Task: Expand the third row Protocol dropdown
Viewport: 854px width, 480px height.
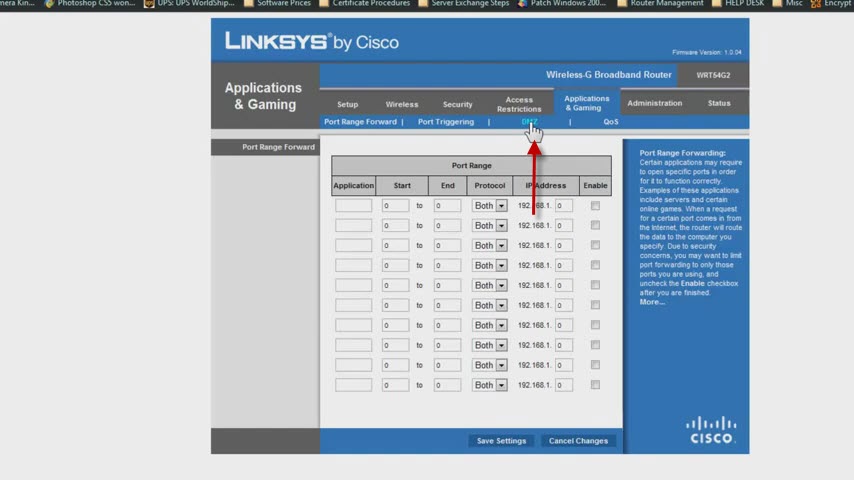Action: click(489, 245)
